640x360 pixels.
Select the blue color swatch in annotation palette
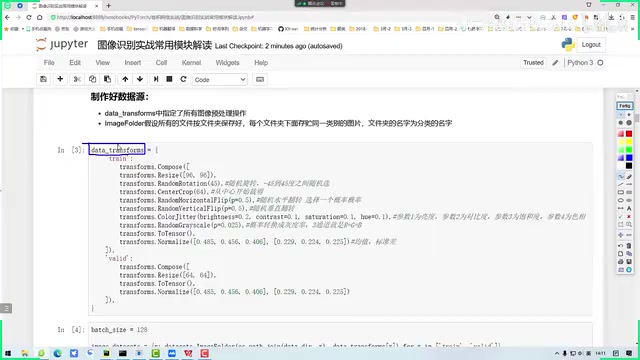click(629, 158)
